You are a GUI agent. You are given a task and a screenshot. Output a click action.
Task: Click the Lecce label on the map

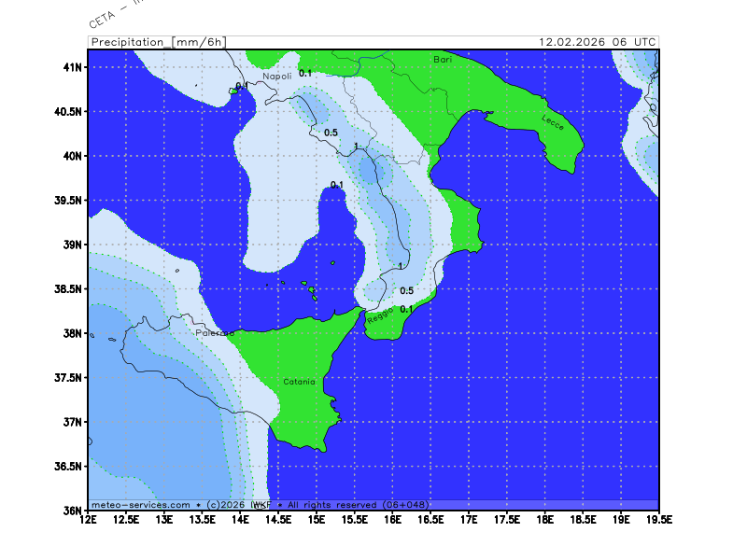pos(553,121)
